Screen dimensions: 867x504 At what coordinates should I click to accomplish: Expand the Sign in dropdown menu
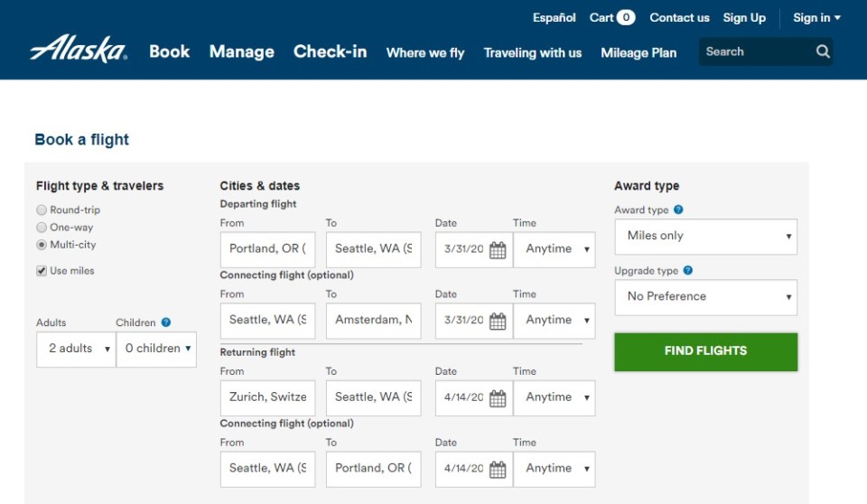pos(816,18)
